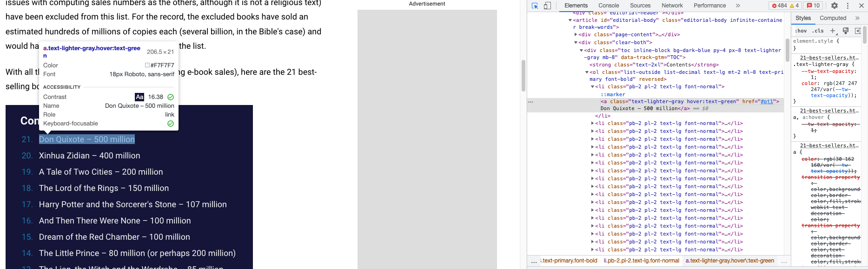Follow the #pt1 href link in DOM
Image resolution: width=868 pixels, height=269 pixels.
(767, 101)
